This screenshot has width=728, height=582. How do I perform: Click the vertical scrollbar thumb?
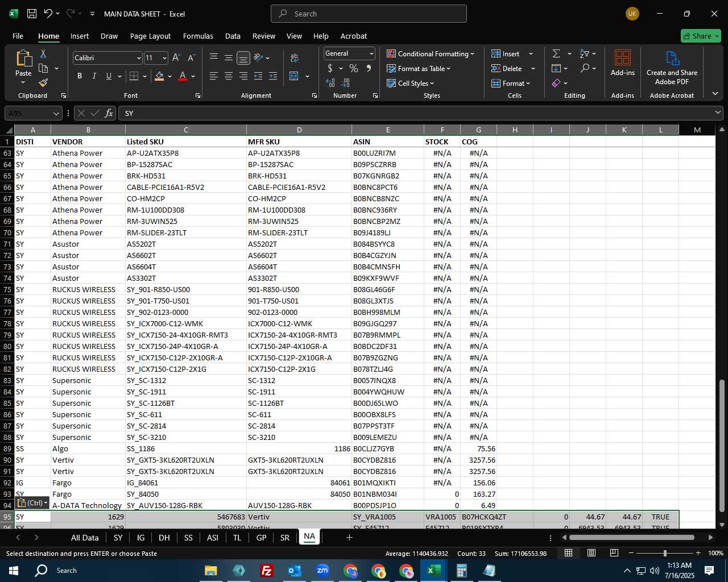[x=722, y=446]
